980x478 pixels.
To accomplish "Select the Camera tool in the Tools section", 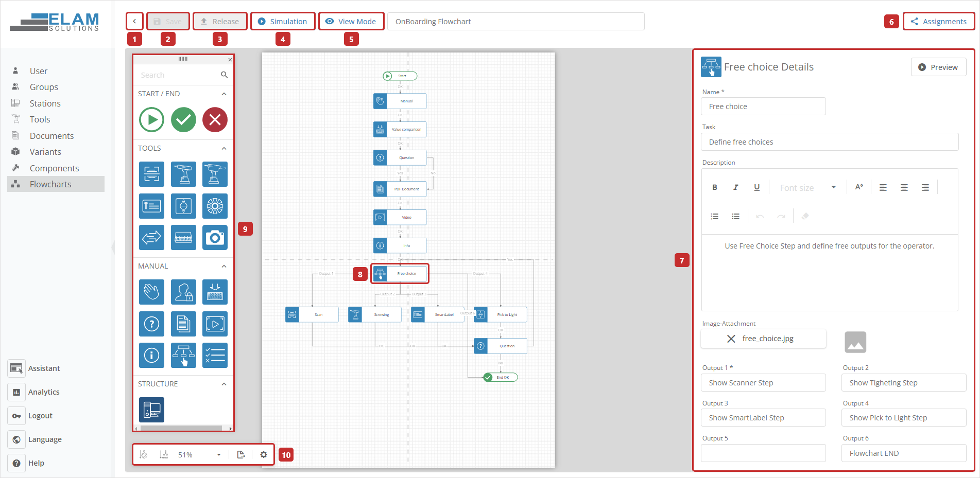I will pyautogui.click(x=215, y=237).
